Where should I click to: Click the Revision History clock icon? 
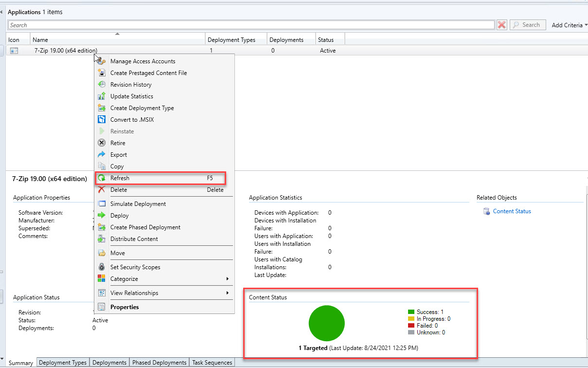pyautogui.click(x=101, y=85)
